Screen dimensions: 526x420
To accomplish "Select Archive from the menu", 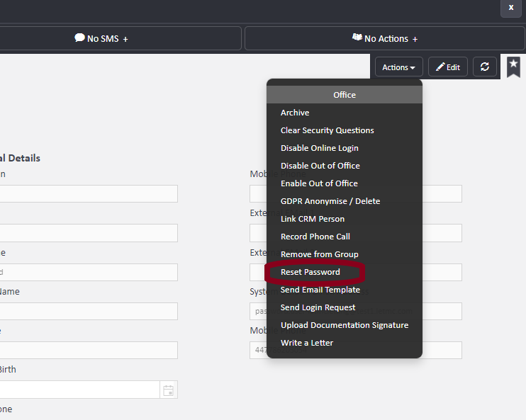I will (x=295, y=113).
